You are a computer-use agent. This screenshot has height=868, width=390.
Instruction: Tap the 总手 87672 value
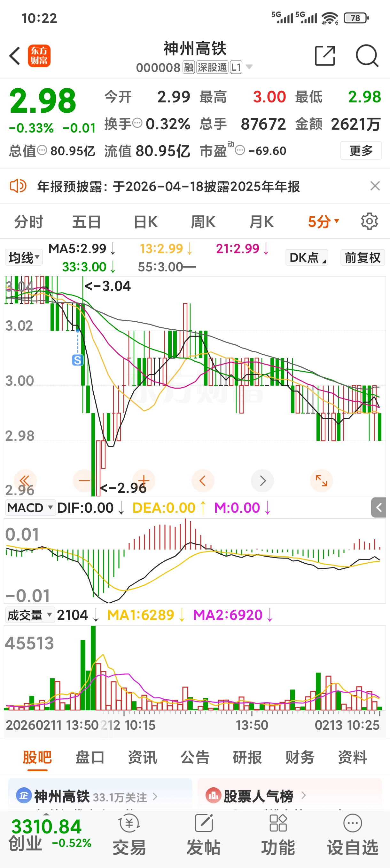tap(263, 124)
